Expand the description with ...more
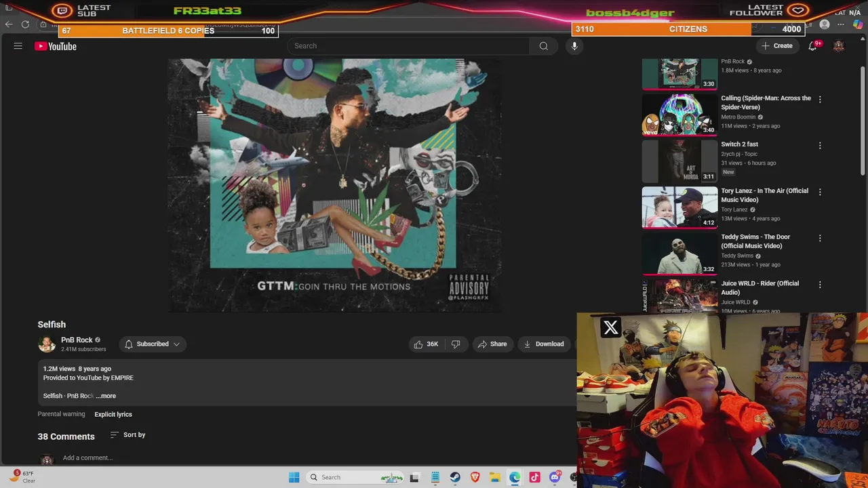The width and height of the screenshot is (868, 488). (106, 396)
